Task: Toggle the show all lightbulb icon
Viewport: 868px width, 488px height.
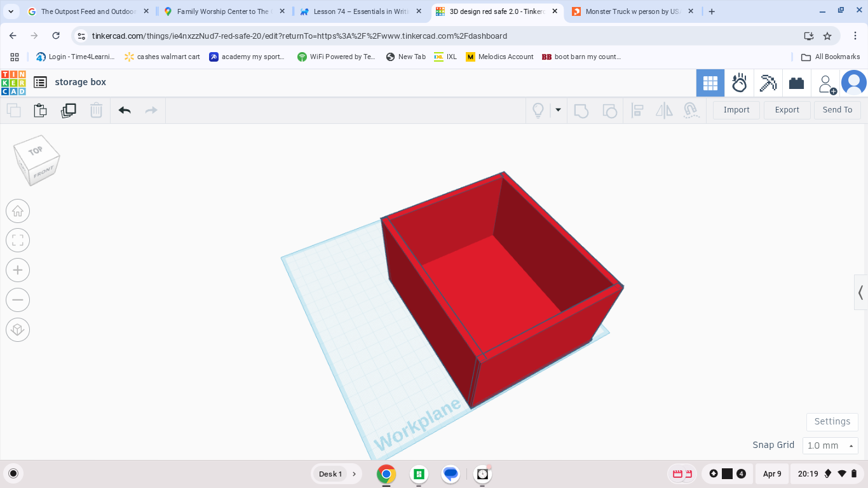Action: click(538, 110)
